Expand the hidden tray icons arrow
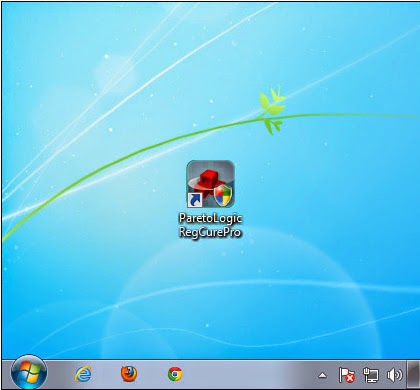Screen dimensions: 420x390 tap(322, 376)
